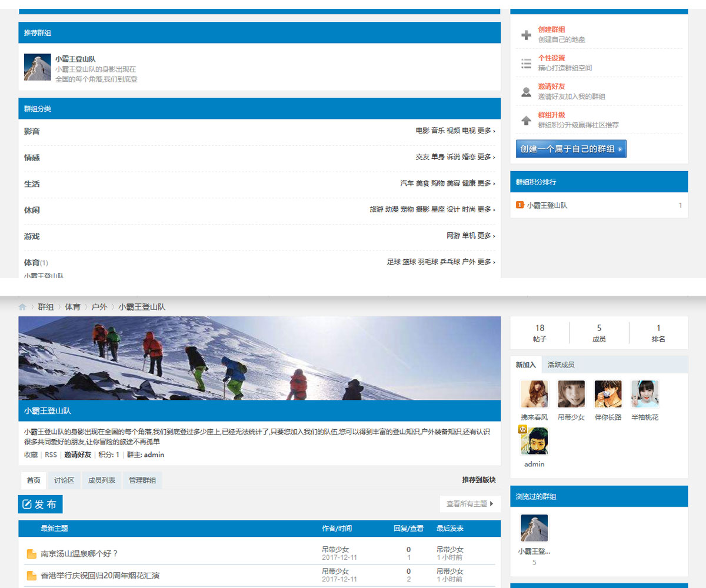Expand 更多 in the 体育 category row

[485, 262]
